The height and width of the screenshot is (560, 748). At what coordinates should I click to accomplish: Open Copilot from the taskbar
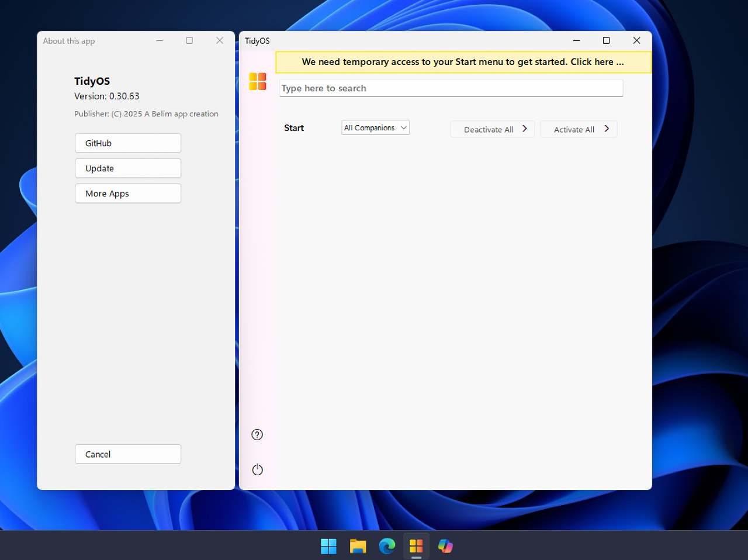(x=445, y=546)
